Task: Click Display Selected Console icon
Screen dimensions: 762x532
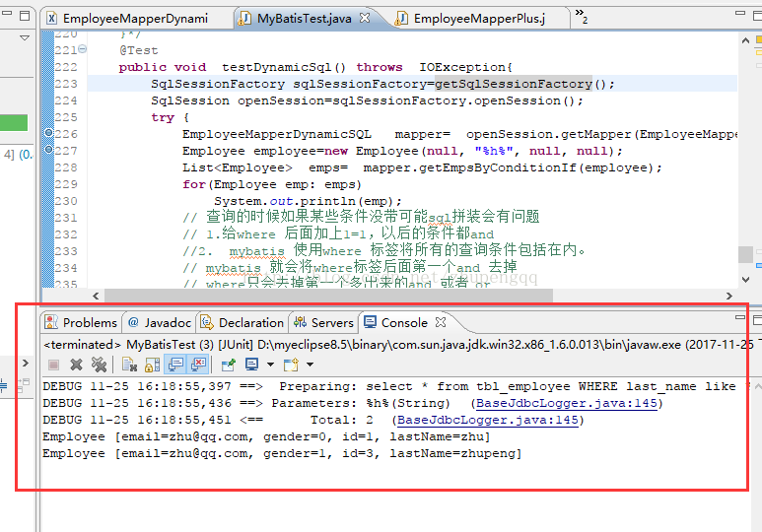Action: click(251, 365)
